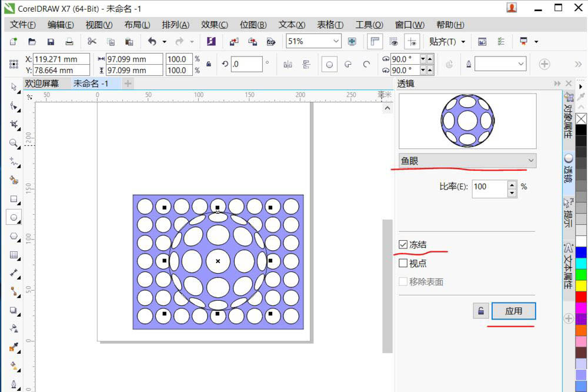
Task: Select the Crop tool in toolbox
Action: tap(14, 125)
